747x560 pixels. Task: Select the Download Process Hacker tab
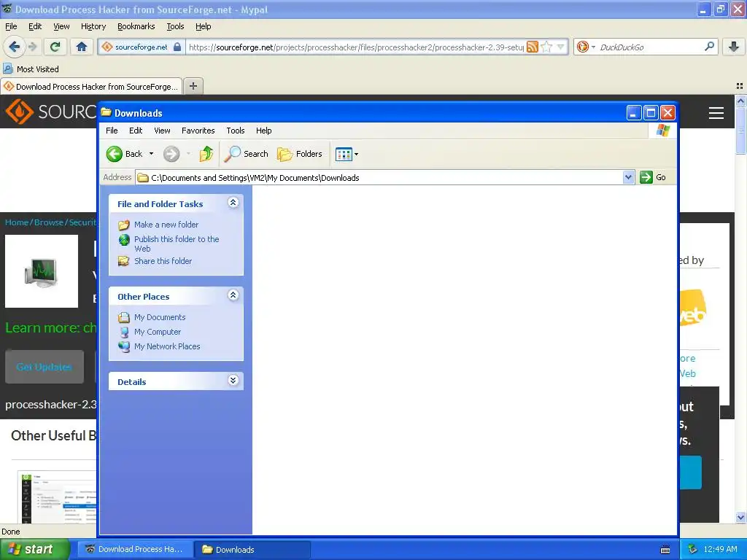tap(91, 87)
